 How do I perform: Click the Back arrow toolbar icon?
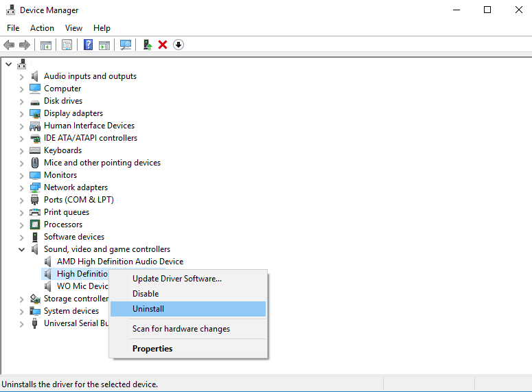9,45
